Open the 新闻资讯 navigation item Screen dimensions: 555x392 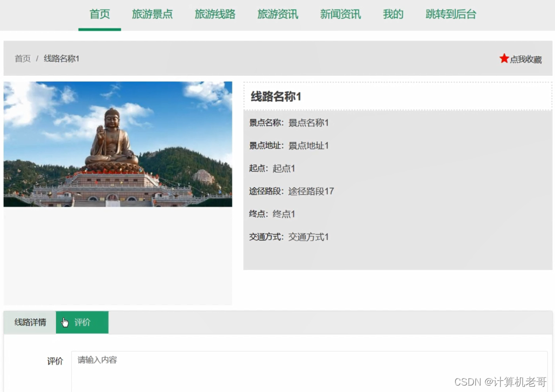click(340, 15)
